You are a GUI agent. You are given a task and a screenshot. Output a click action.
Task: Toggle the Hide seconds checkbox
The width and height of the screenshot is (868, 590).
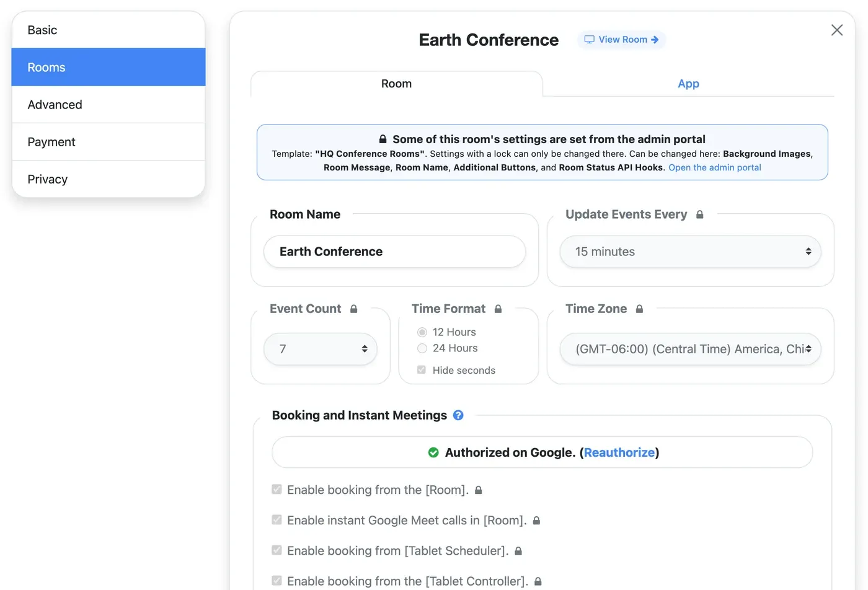(422, 370)
